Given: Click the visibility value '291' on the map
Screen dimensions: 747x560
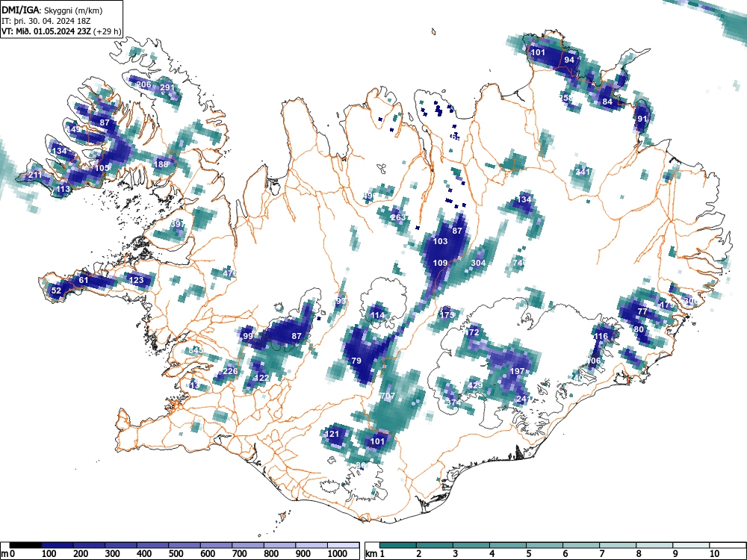Looking at the screenshot, I should pos(167,87).
